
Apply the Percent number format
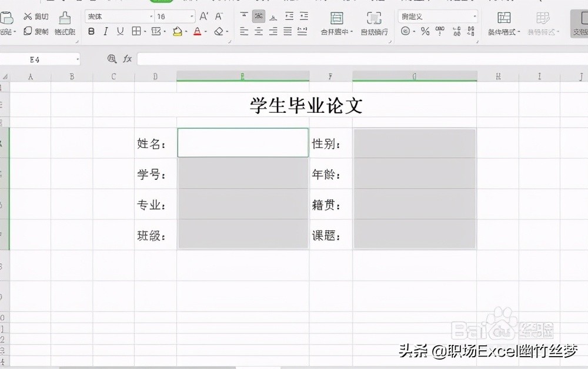point(424,31)
